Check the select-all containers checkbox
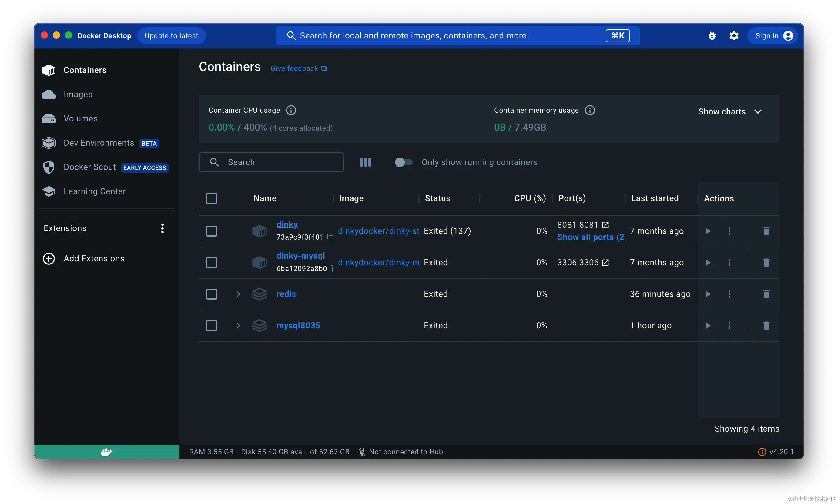 click(x=211, y=198)
